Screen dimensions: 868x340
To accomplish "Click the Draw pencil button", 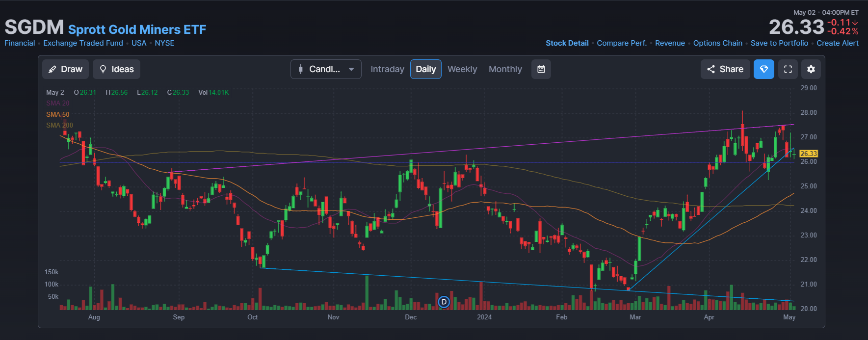I will [x=65, y=69].
